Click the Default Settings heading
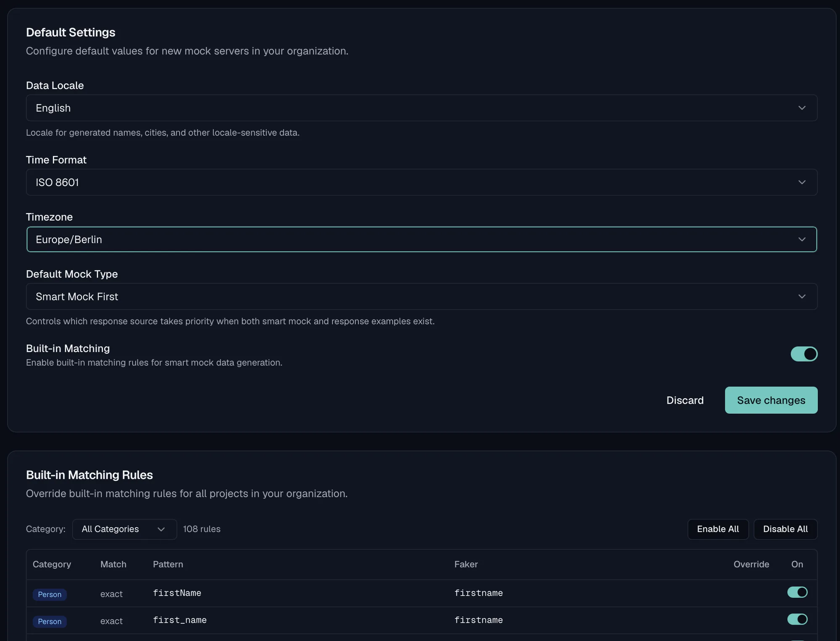This screenshot has height=641, width=840. click(x=71, y=32)
